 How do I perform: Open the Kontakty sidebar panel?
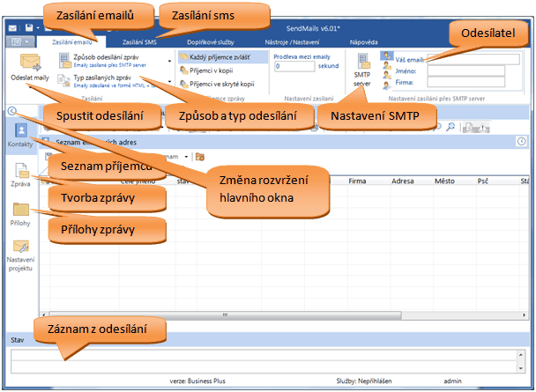(21, 134)
